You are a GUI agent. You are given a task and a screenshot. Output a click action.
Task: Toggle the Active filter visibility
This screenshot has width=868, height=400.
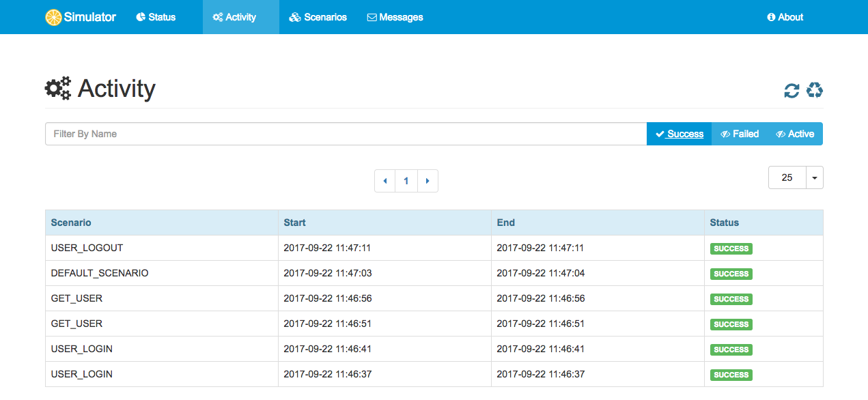click(x=795, y=134)
